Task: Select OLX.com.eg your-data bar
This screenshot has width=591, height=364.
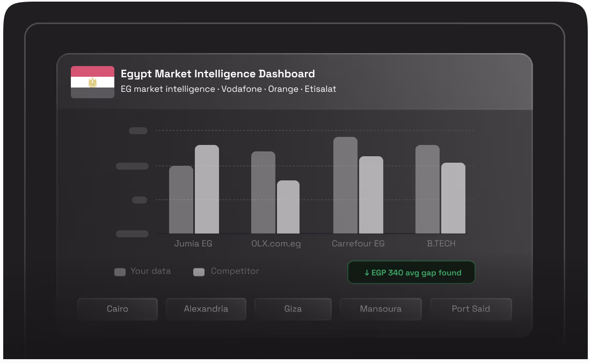Action: tap(263, 193)
